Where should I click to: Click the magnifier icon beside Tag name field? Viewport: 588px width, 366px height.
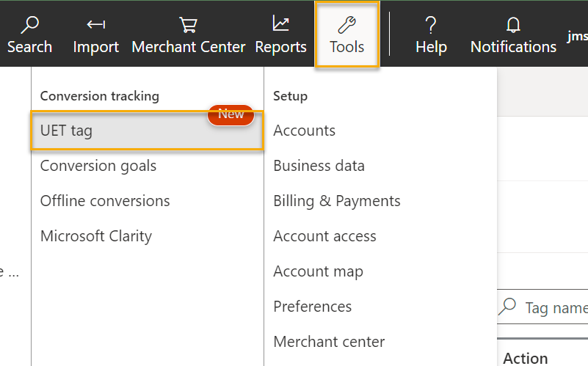point(507,306)
